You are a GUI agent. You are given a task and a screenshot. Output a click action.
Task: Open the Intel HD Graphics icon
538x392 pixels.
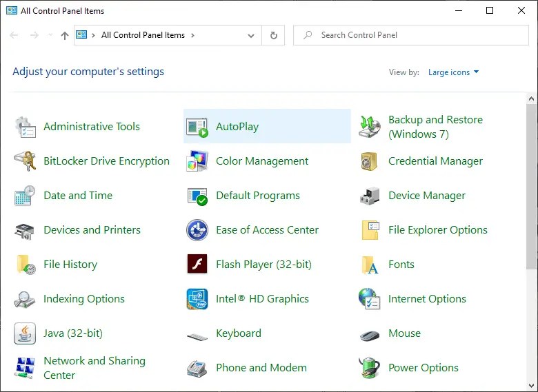coord(197,299)
